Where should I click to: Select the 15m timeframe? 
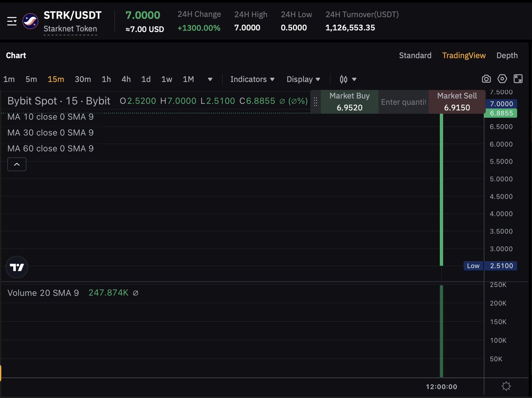56,79
